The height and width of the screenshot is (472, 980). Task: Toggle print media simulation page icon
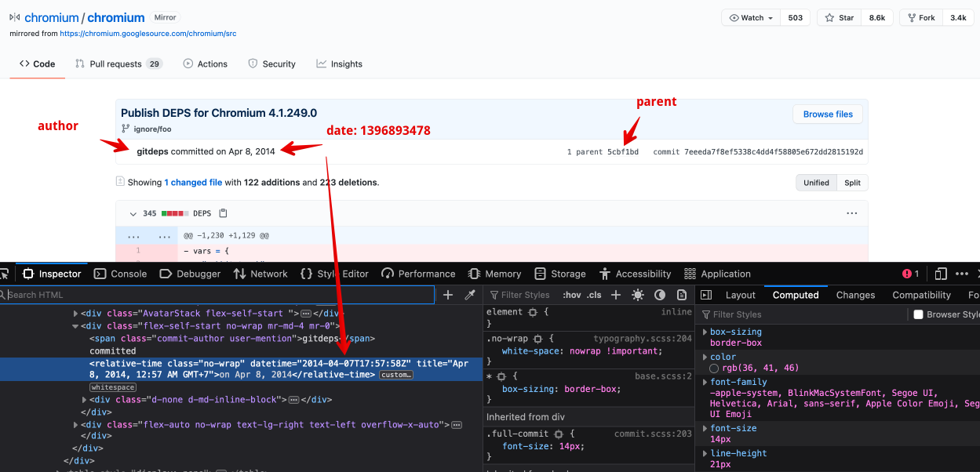[682, 295]
